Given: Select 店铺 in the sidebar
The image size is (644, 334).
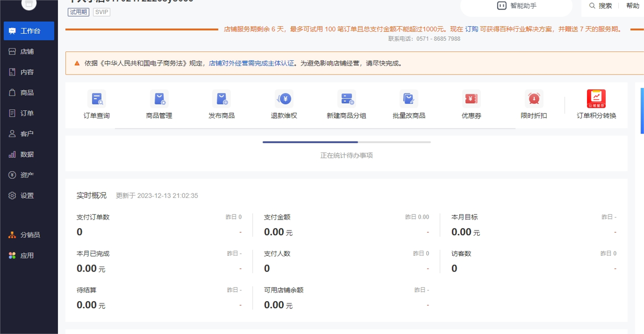Looking at the screenshot, I should [x=27, y=51].
